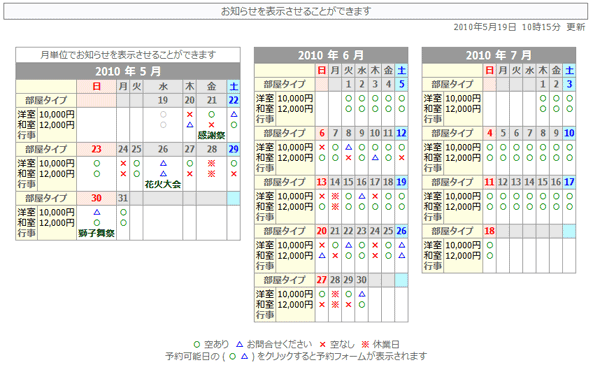Click 洋室 triangle for June 8

click(x=348, y=147)
